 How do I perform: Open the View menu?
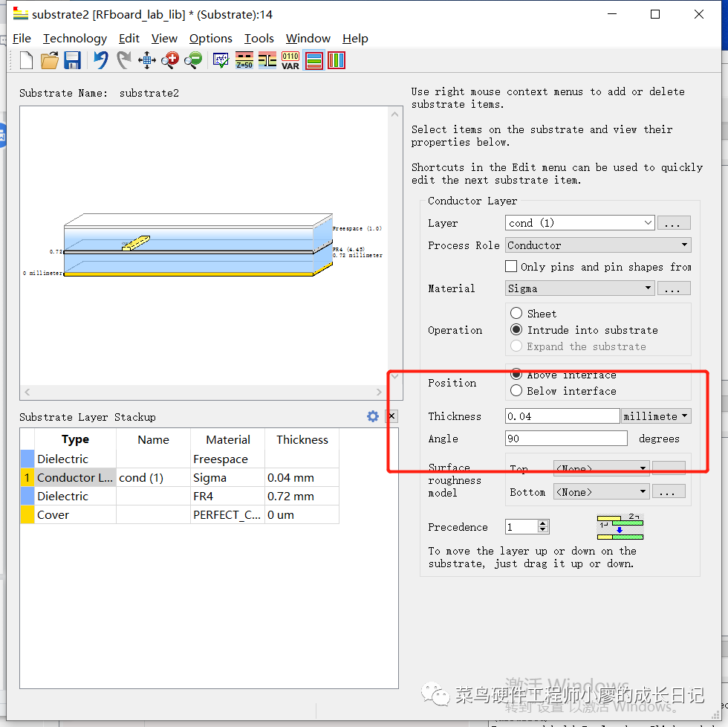coord(164,39)
